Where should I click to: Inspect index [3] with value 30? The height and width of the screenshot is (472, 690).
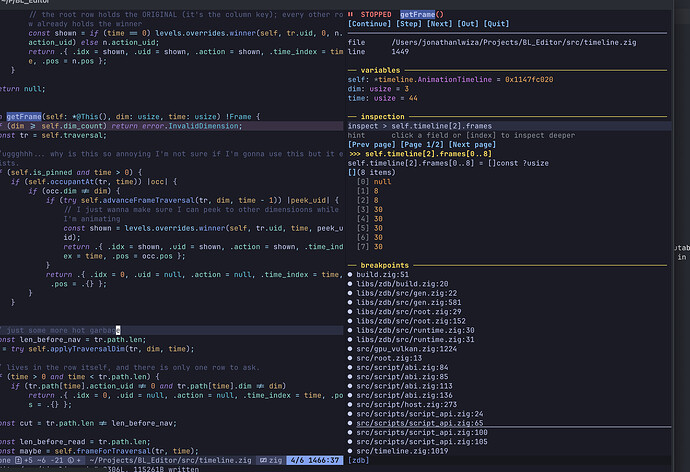[x=370, y=209]
